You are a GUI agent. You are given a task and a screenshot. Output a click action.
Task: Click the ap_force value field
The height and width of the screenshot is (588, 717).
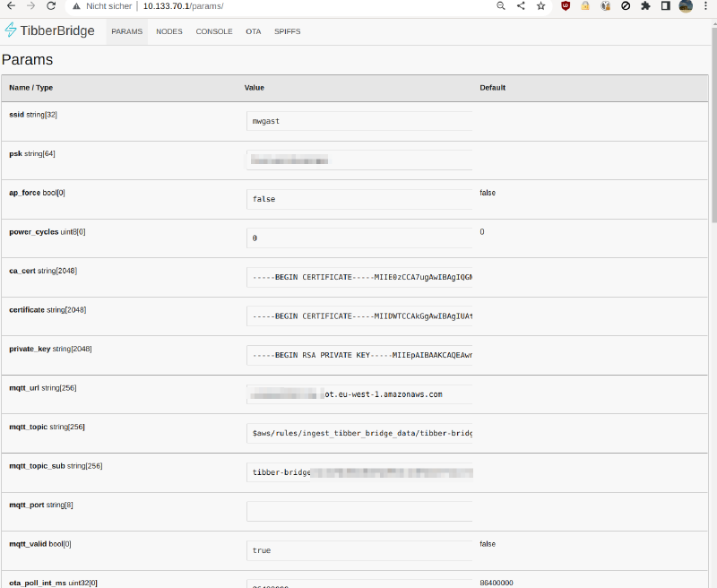[x=358, y=199]
